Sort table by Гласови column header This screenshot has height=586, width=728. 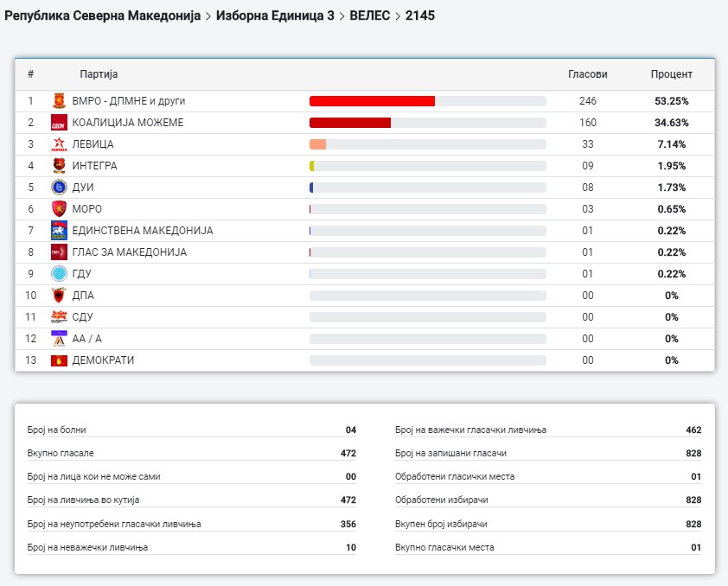(587, 74)
